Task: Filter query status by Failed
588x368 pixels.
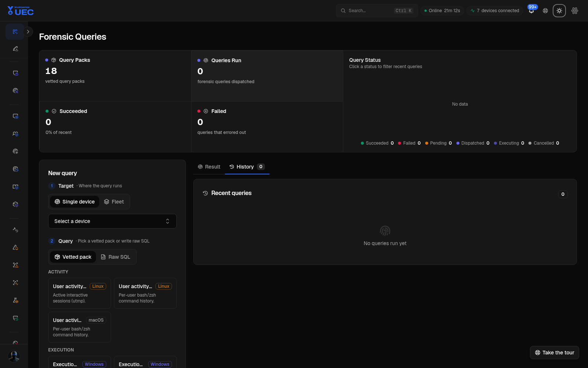Action: (x=409, y=143)
